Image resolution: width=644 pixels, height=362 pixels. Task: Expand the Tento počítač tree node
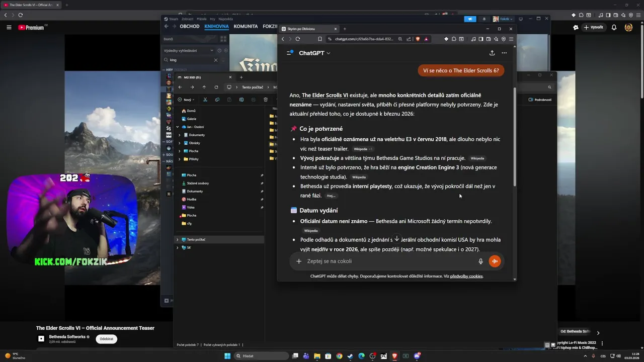click(x=178, y=239)
